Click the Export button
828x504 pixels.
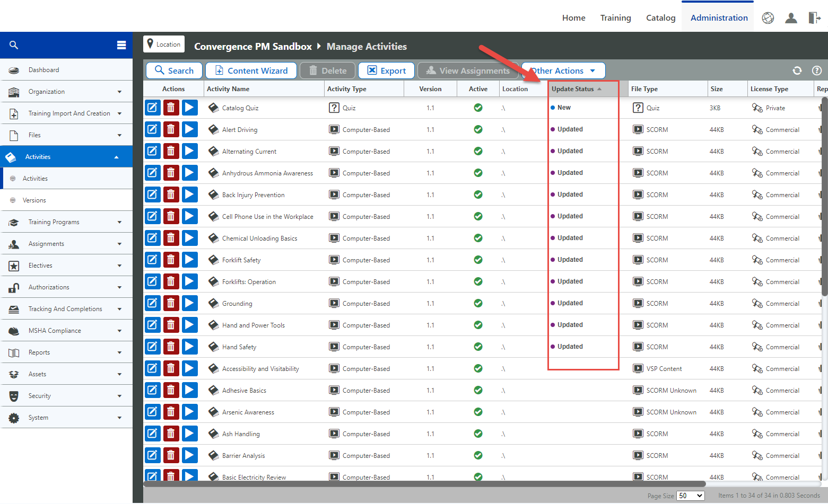point(386,70)
